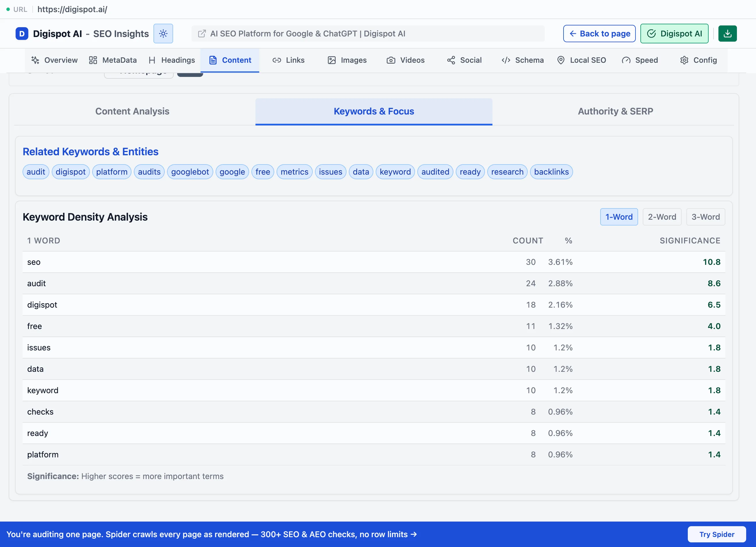Click the 'platform' row in density table

tap(374, 454)
